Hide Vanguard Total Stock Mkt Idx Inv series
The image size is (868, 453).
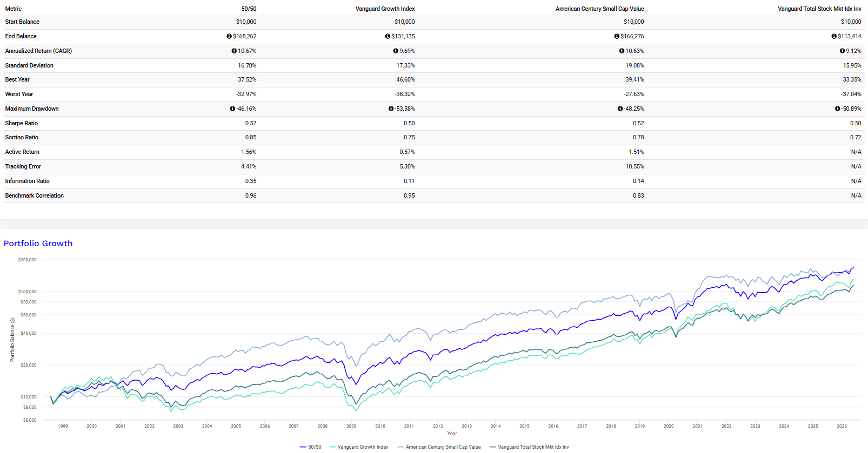[x=529, y=447]
